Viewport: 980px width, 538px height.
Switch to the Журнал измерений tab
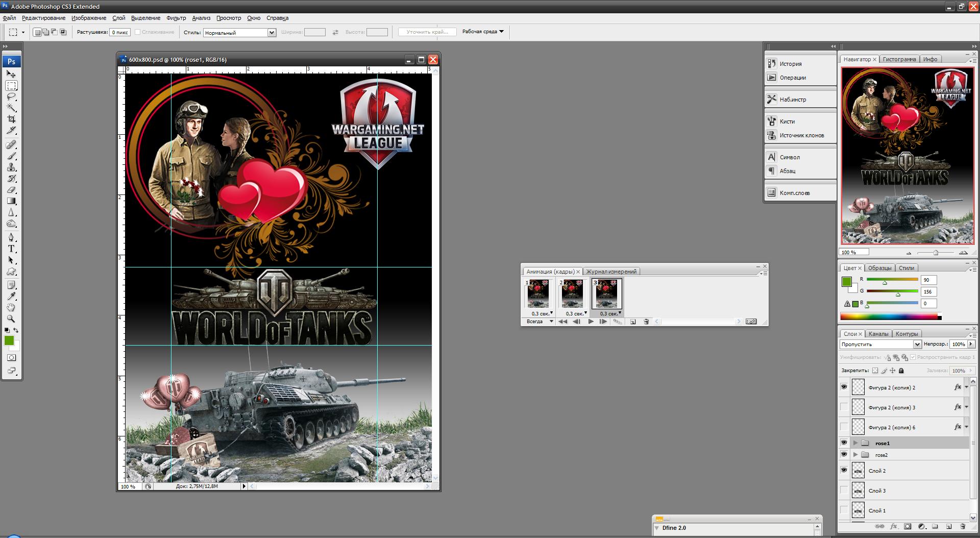point(611,272)
